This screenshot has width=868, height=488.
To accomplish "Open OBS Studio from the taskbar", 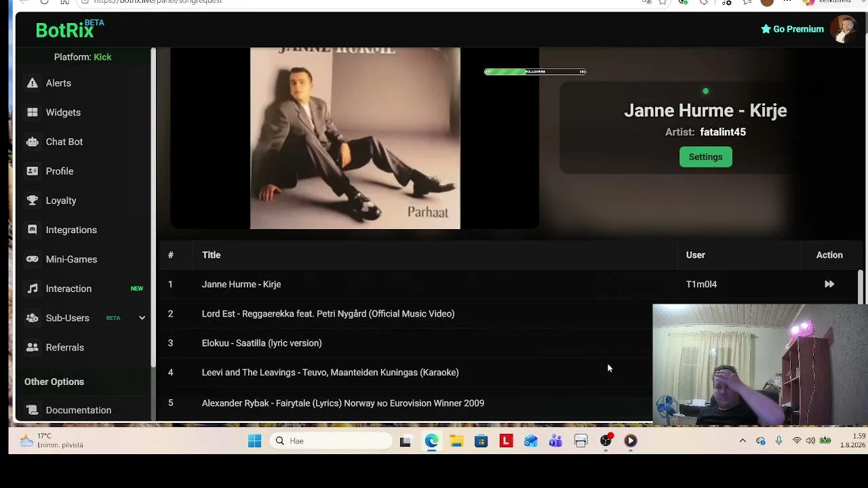I will [x=606, y=441].
